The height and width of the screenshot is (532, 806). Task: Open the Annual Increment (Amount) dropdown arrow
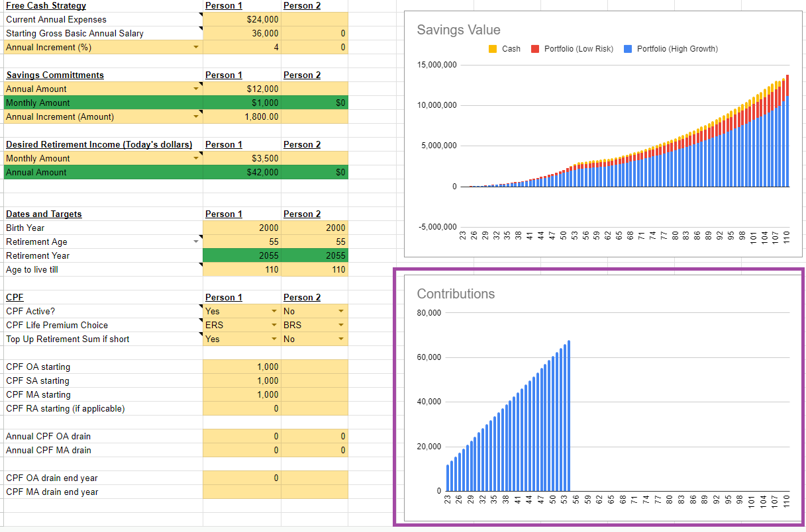coord(195,117)
